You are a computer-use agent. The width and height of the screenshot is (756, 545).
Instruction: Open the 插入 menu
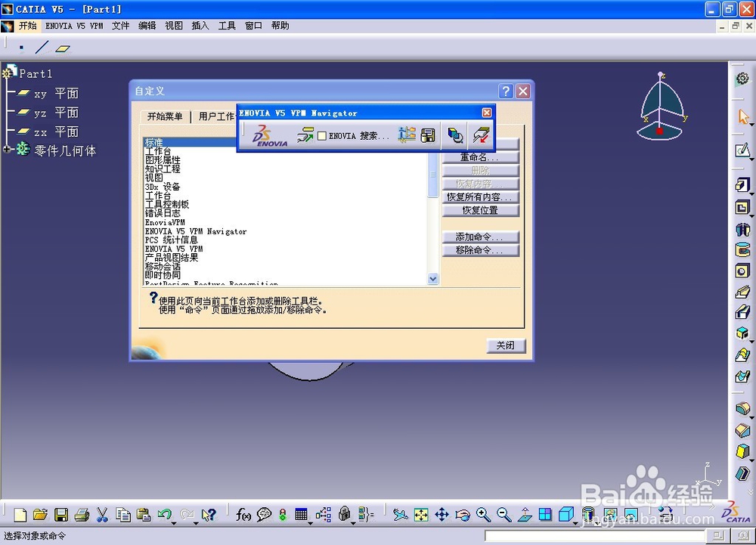point(200,26)
